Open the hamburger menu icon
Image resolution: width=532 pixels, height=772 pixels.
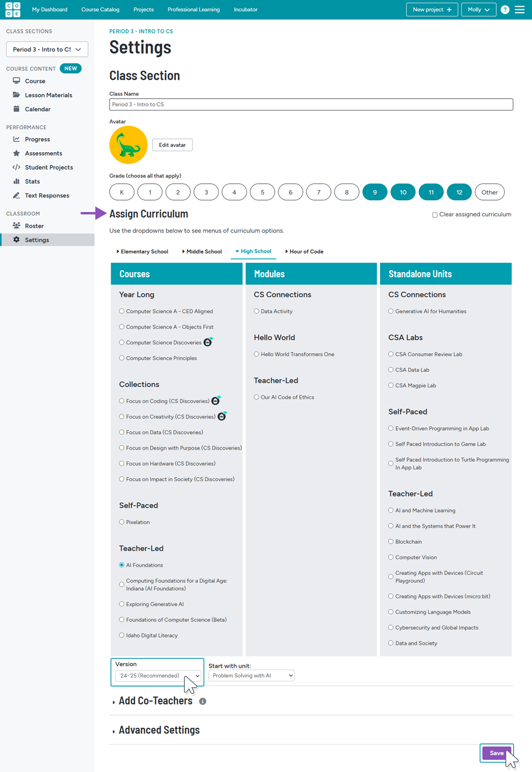[x=520, y=10]
